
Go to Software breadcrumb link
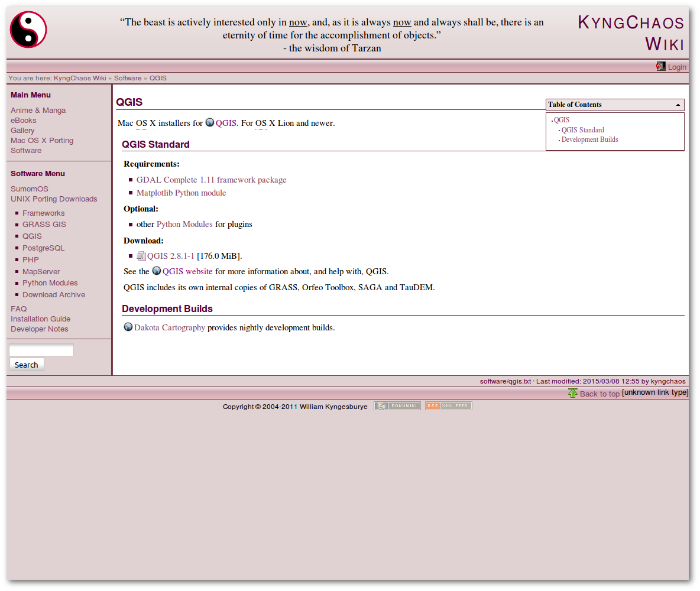[128, 78]
